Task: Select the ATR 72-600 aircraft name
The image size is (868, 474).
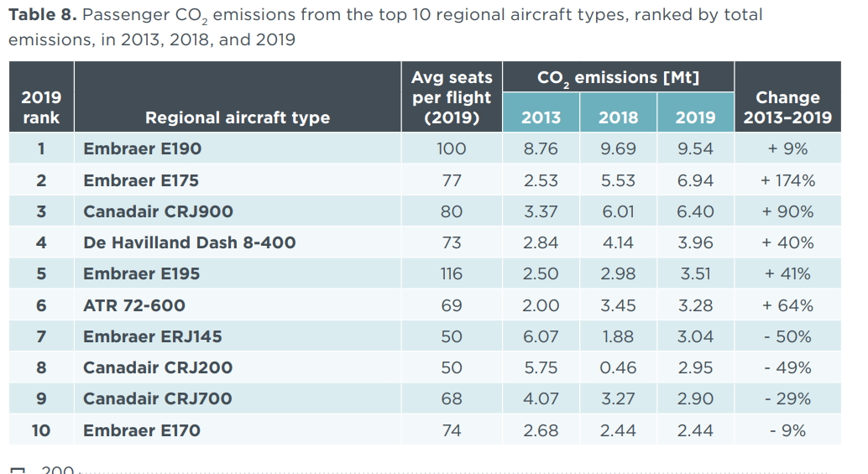Action: 134,305
